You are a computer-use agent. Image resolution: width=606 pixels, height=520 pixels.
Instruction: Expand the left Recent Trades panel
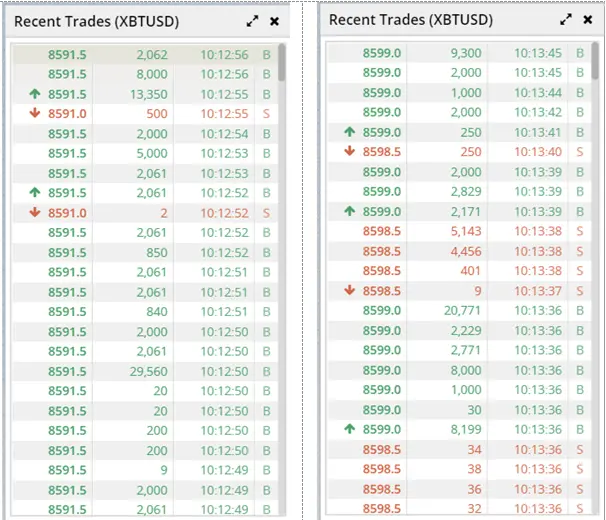[x=252, y=21]
